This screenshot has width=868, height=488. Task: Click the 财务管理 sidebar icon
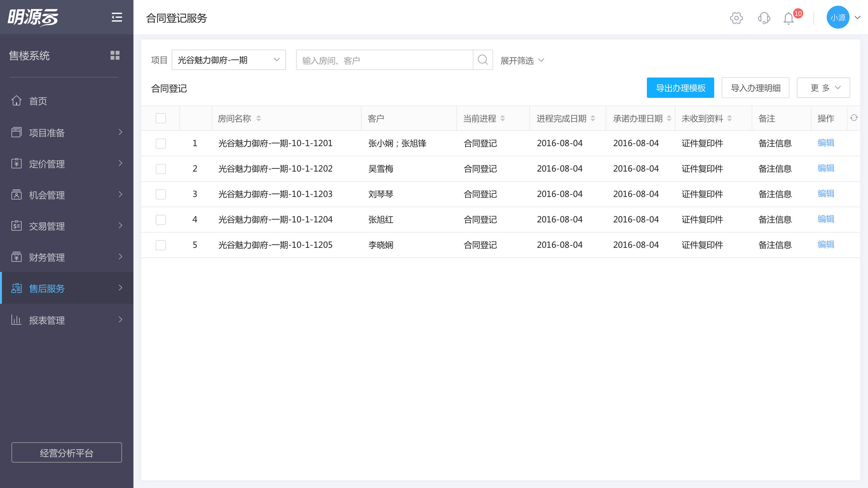pyautogui.click(x=17, y=257)
